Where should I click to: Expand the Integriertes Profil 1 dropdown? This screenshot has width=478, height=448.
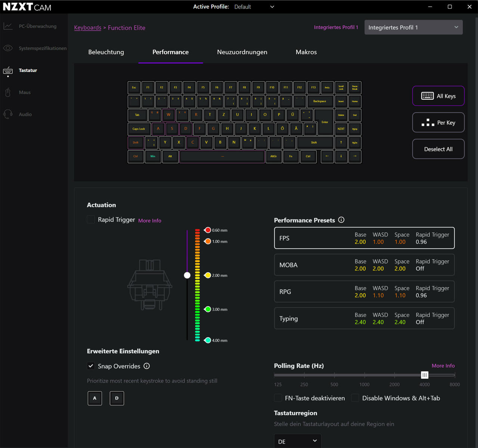point(413,28)
